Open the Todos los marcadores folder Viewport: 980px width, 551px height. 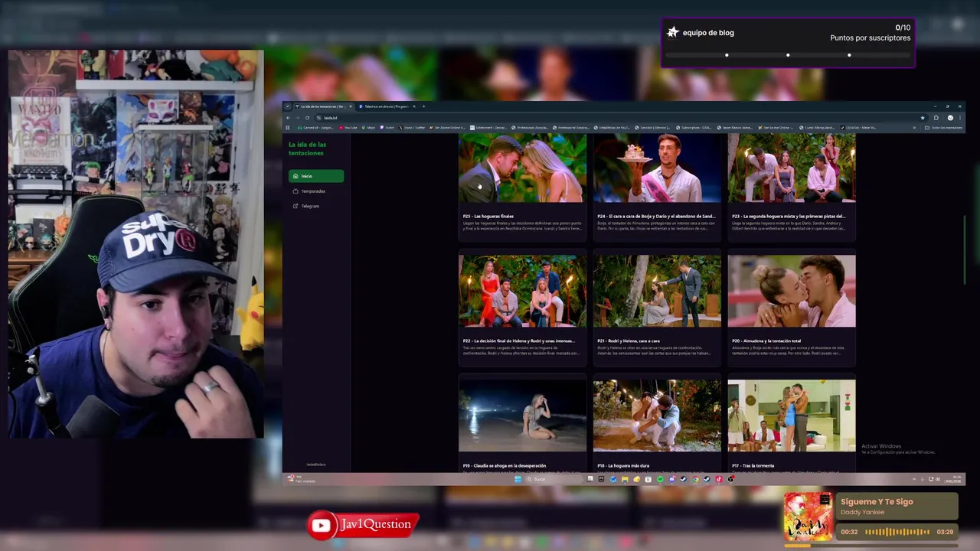943,128
